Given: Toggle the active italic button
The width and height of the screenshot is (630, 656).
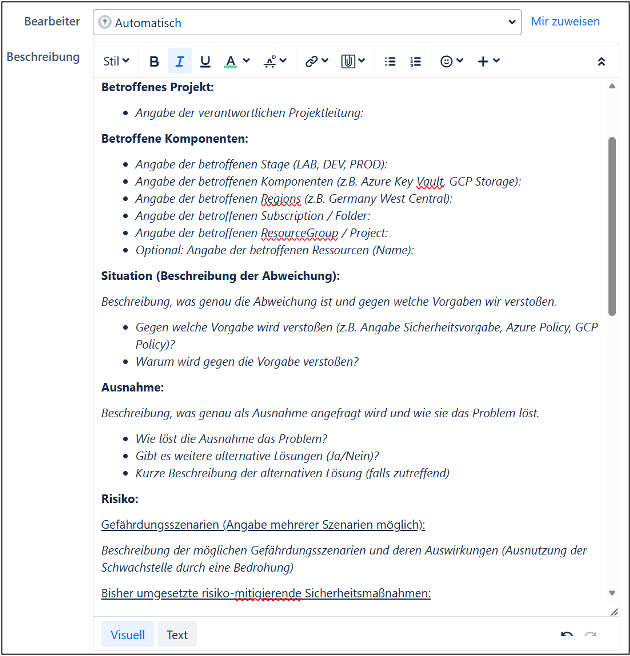Looking at the screenshot, I should pyautogui.click(x=180, y=61).
